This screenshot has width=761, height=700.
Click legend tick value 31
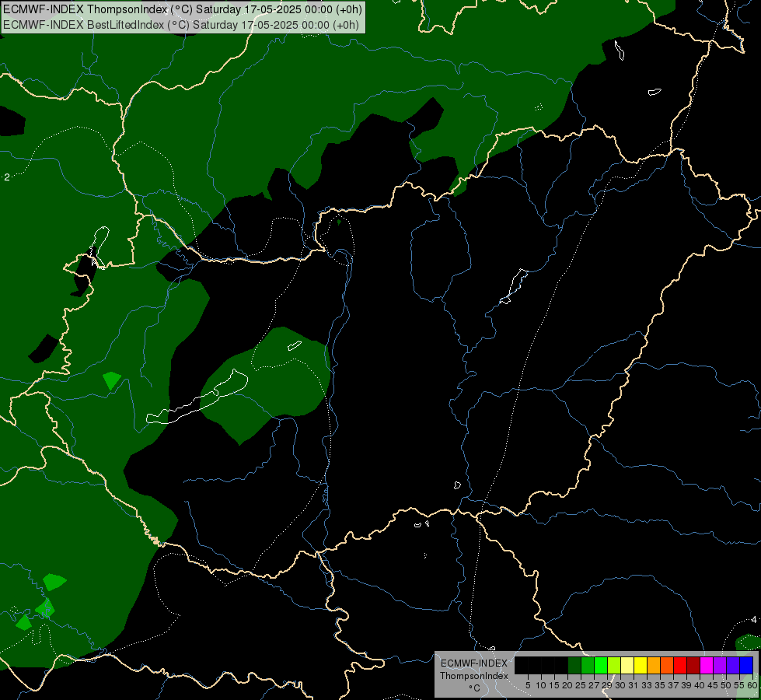pyautogui.click(x=634, y=685)
